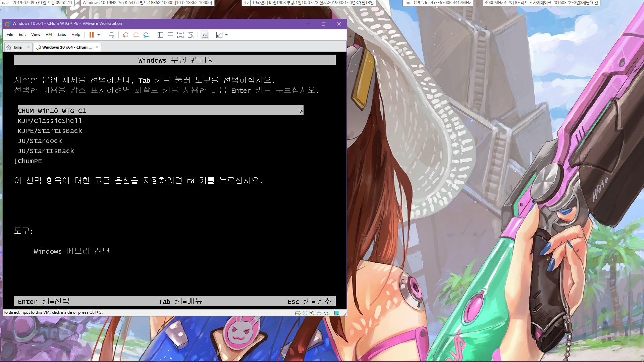Image resolution: width=644 pixels, height=362 pixels.
Task: Open the Help menu
Action: 76,35
